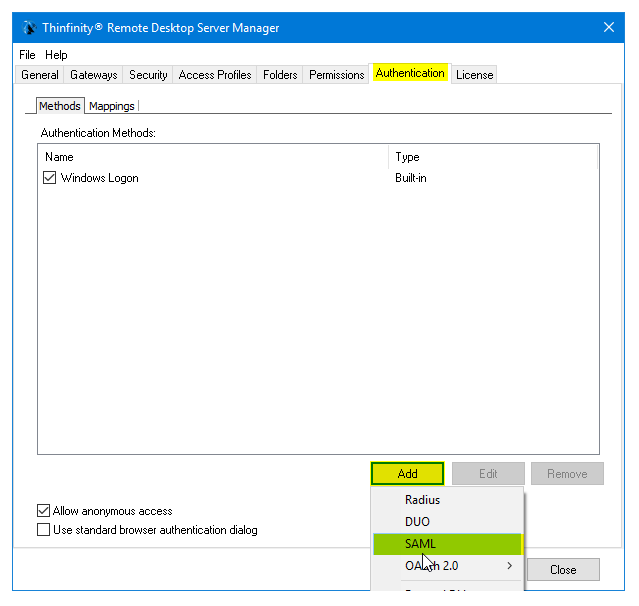Image resolution: width=639 pixels, height=606 pixels.
Task: Select SAML in the Add menu
Action: [447, 544]
